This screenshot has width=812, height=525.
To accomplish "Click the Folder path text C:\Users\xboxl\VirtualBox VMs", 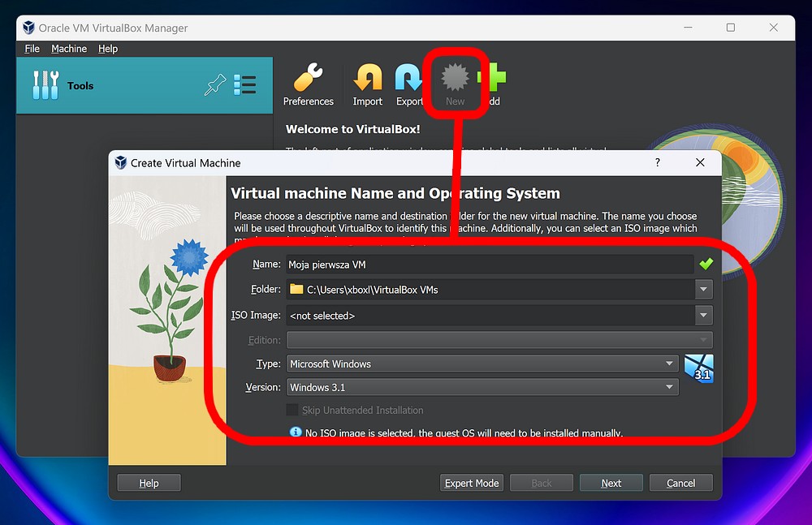I will click(x=373, y=290).
